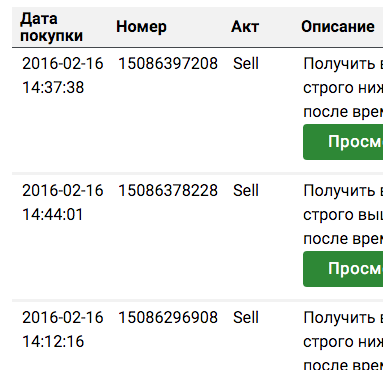Click the 'строго выше' description line
383x370 pixels.
[343, 215]
